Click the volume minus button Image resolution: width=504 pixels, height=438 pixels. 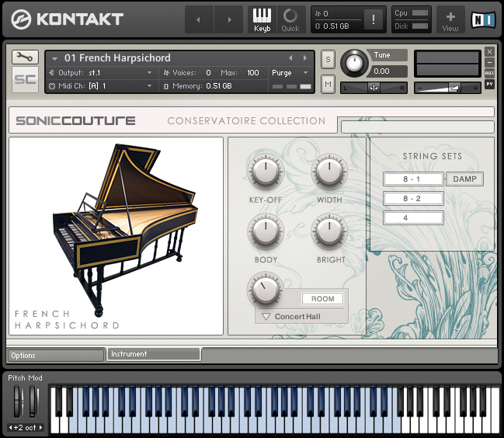(x=419, y=88)
